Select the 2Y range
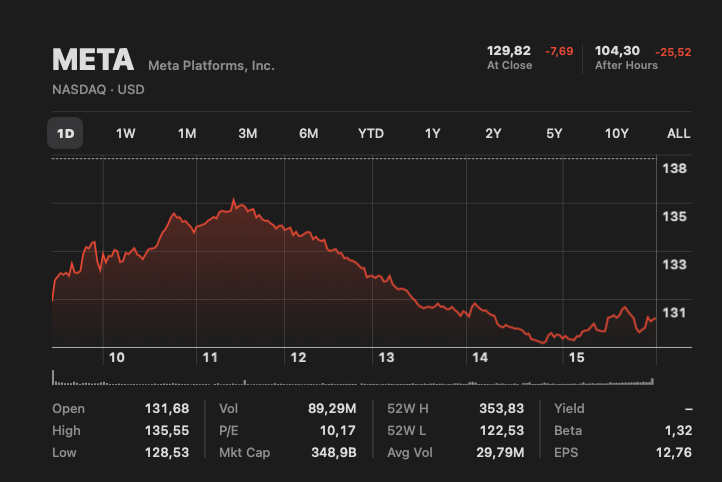722x482 pixels. [493, 133]
